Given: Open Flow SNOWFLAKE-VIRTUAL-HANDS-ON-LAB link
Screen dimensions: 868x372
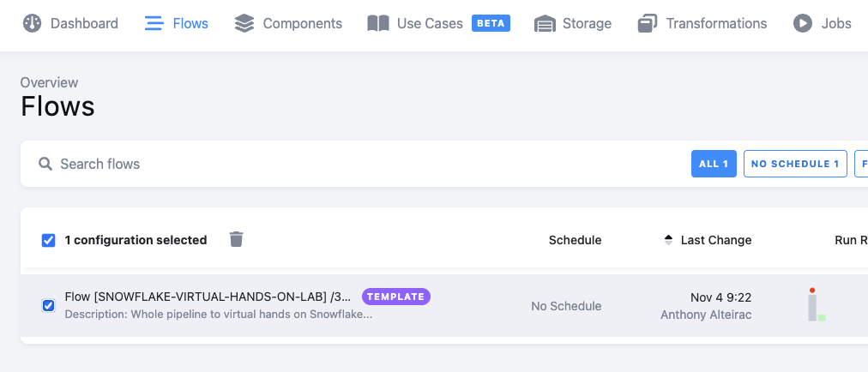Looking at the screenshot, I should [208, 297].
